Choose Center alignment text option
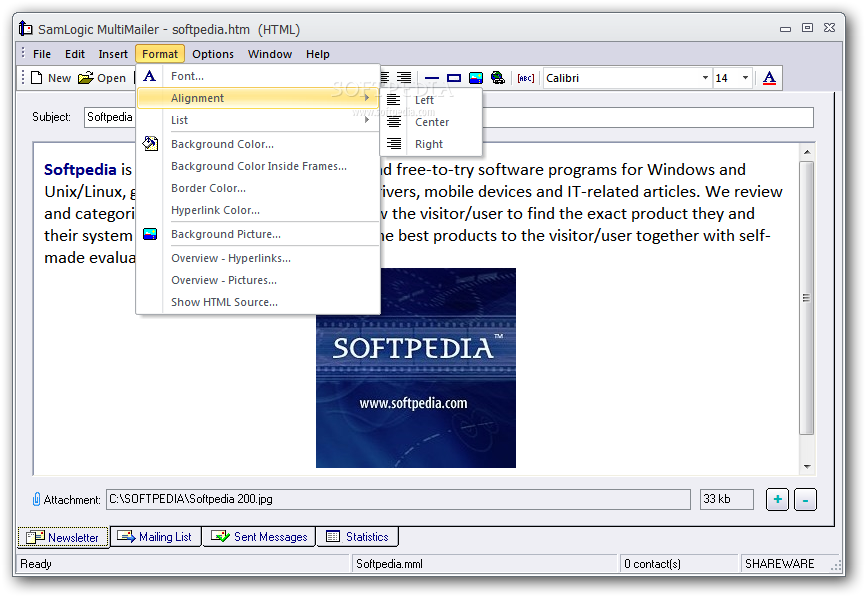Image resolution: width=866 pixels, height=597 pixels. click(x=432, y=122)
